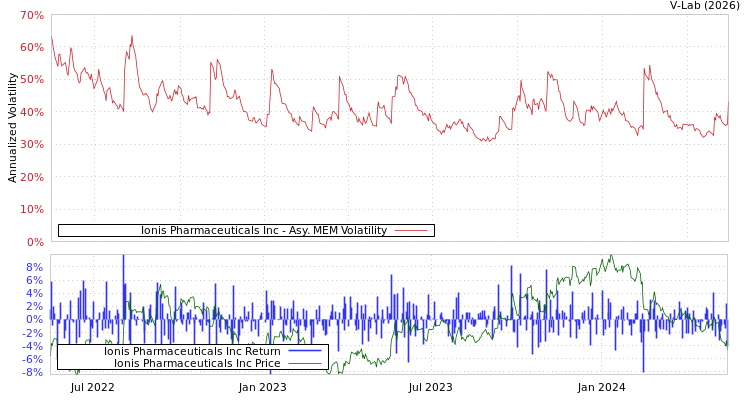Click the Asy. MEM Volatility legend label

[x=263, y=231]
